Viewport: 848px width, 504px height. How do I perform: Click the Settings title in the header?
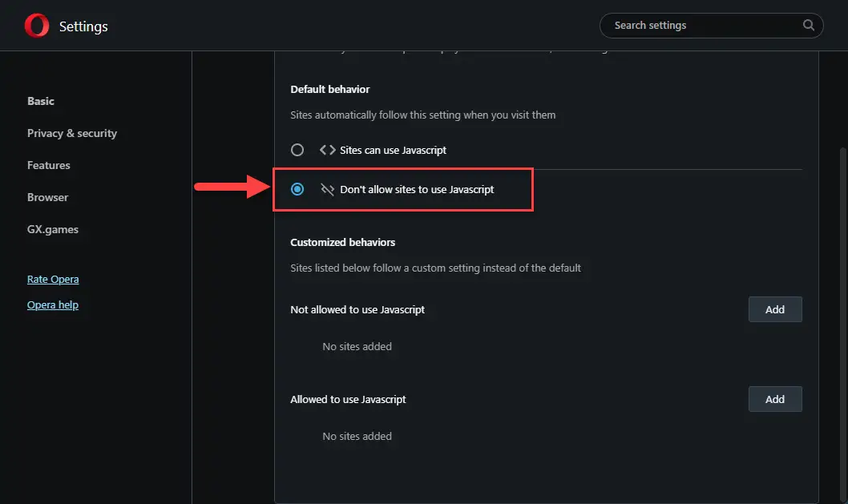coord(83,26)
